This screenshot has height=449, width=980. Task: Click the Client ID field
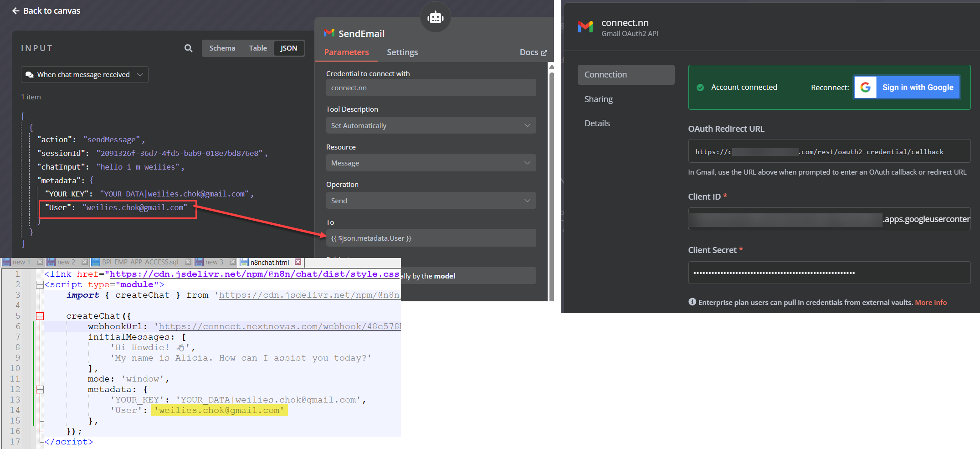[x=829, y=219]
